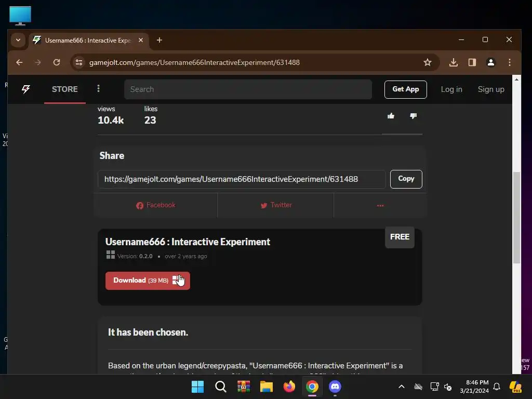Open the Log in link
Screen dimensions: 532x399
[451, 89]
